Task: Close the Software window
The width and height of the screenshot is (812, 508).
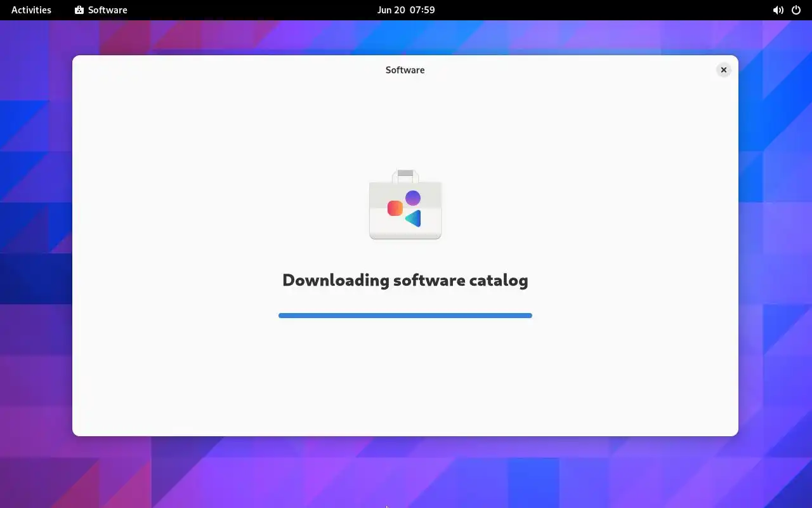Action: click(723, 70)
